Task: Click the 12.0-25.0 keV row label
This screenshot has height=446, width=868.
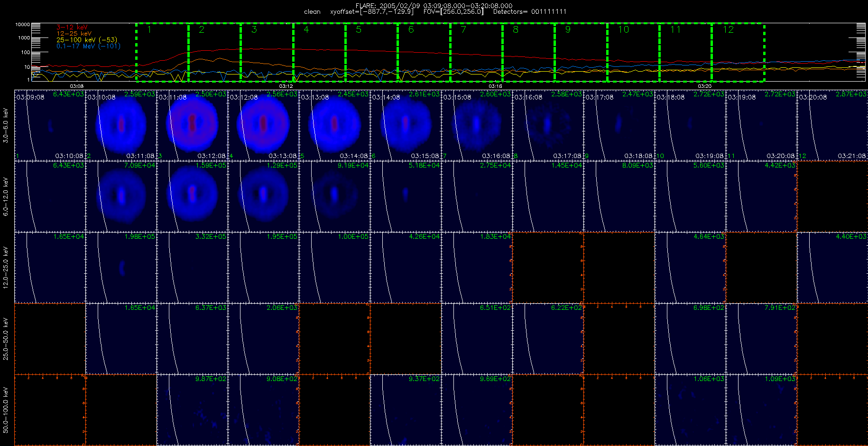Action: coord(6,268)
